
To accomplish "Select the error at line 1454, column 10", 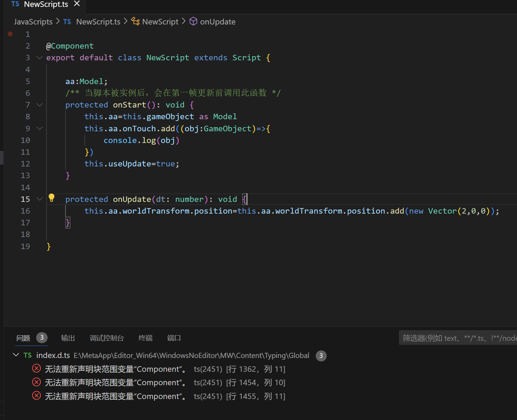I will click(x=165, y=382).
